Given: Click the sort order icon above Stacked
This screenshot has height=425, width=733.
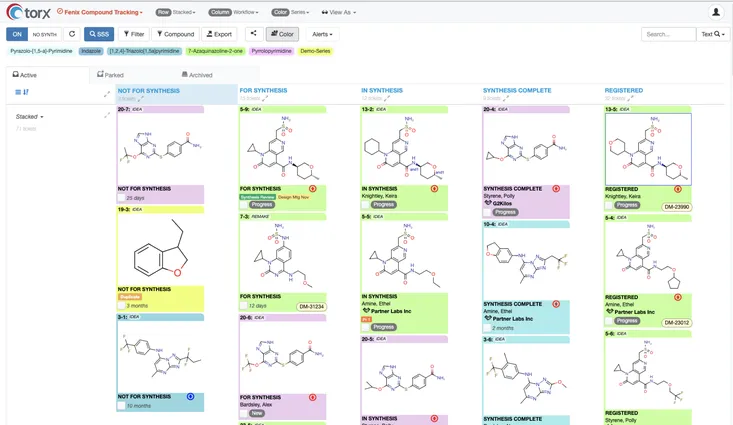Looking at the screenshot, I should [26, 92].
